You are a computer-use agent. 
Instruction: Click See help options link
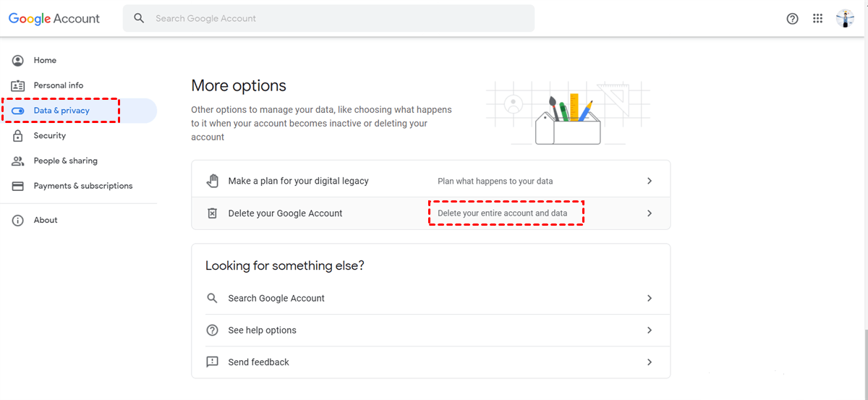click(262, 330)
